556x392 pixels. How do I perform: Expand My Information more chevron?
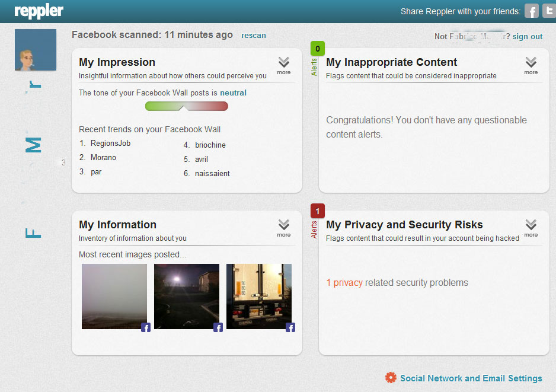coord(284,228)
